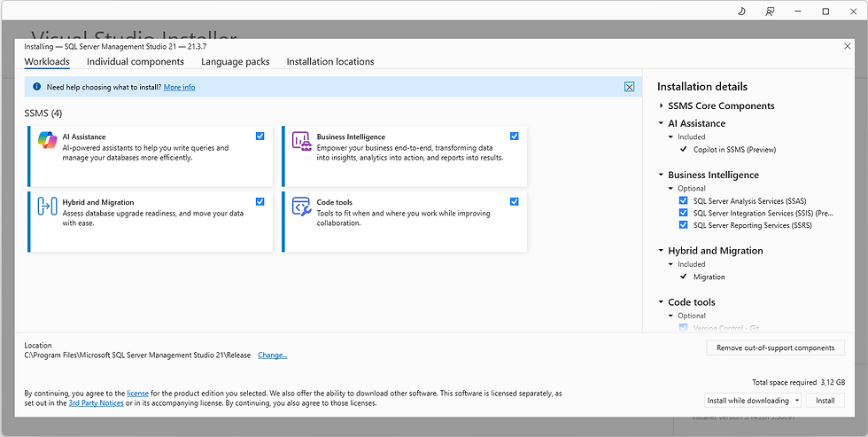Viewport: 868px width, 437px height.
Task: Click the Install button
Action: pos(825,401)
